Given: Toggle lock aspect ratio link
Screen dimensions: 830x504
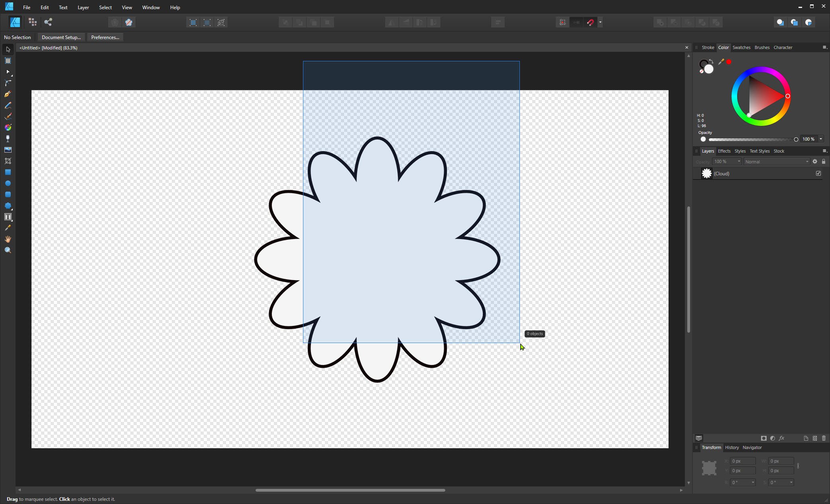Looking at the screenshot, I should click(x=798, y=466).
